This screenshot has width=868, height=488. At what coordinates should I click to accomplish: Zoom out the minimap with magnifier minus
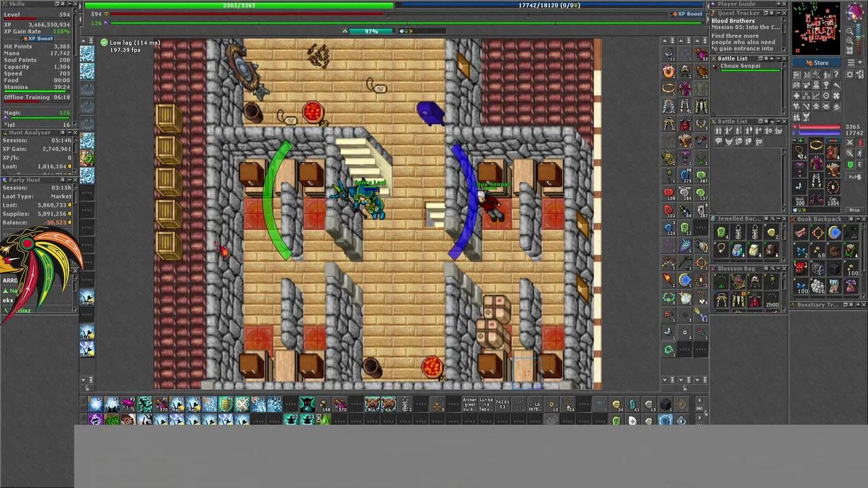tap(850, 31)
